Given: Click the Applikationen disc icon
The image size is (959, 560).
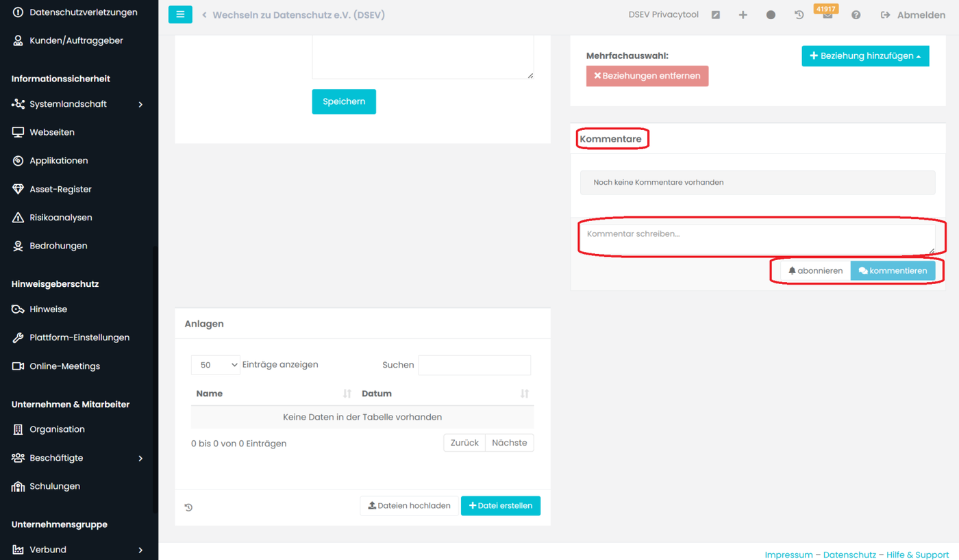Looking at the screenshot, I should pyautogui.click(x=18, y=161).
